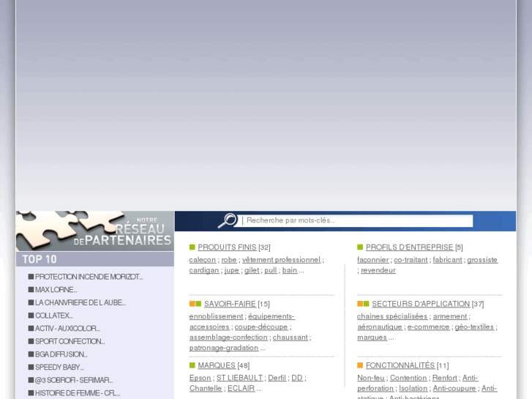
Task: Click the orange-green squares beside SECTEURS D'APPLICATION
Action: pyautogui.click(x=363, y=304)
